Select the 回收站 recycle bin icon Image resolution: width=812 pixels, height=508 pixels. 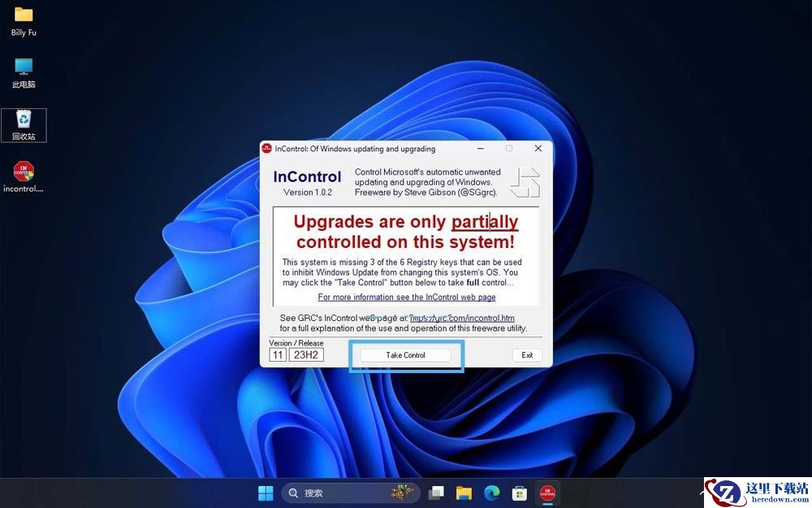(24, 125)
